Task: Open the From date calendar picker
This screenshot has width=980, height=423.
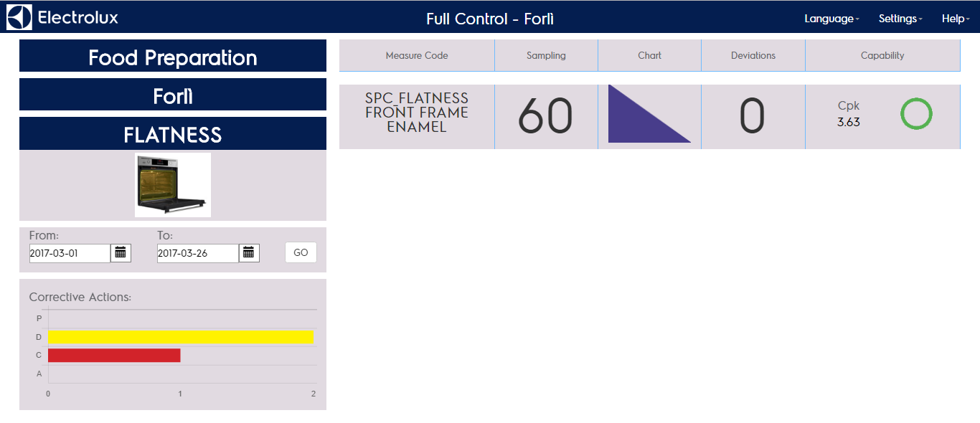Action: 121,252
